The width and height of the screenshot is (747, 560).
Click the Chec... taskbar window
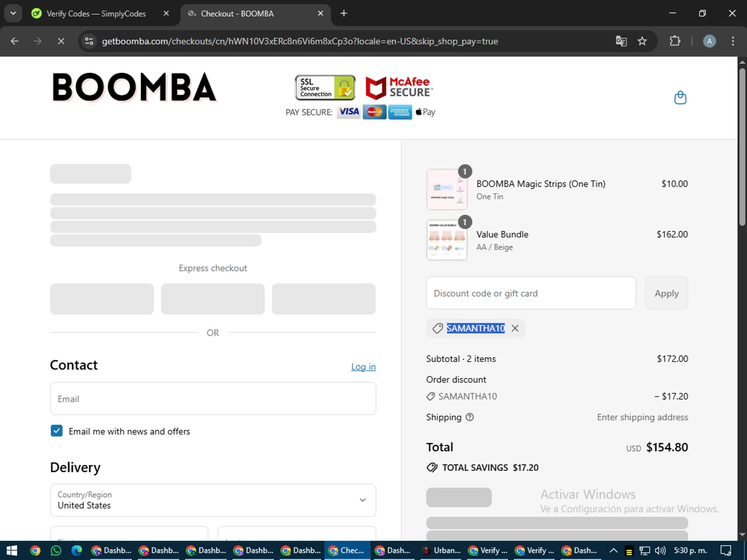pos(347,551)
